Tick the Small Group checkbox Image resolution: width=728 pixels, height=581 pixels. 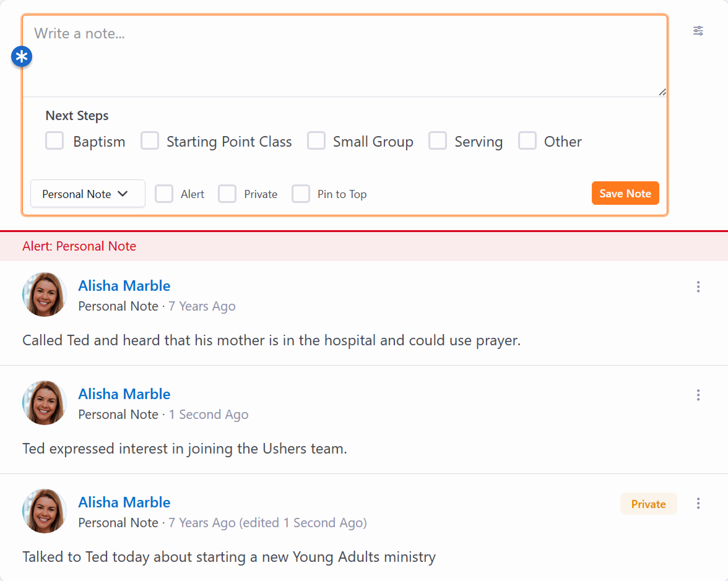click(316, 141)
